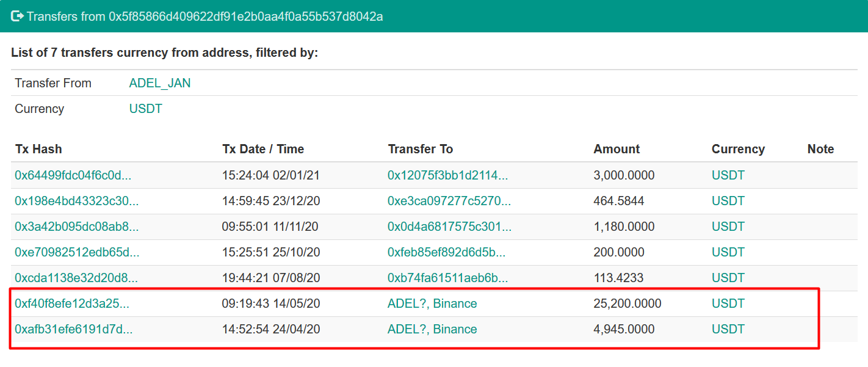This screenshot has height=367, width=868.
Task: Open transaction 0xe70982512edb65d...
Action: (77, 252)
